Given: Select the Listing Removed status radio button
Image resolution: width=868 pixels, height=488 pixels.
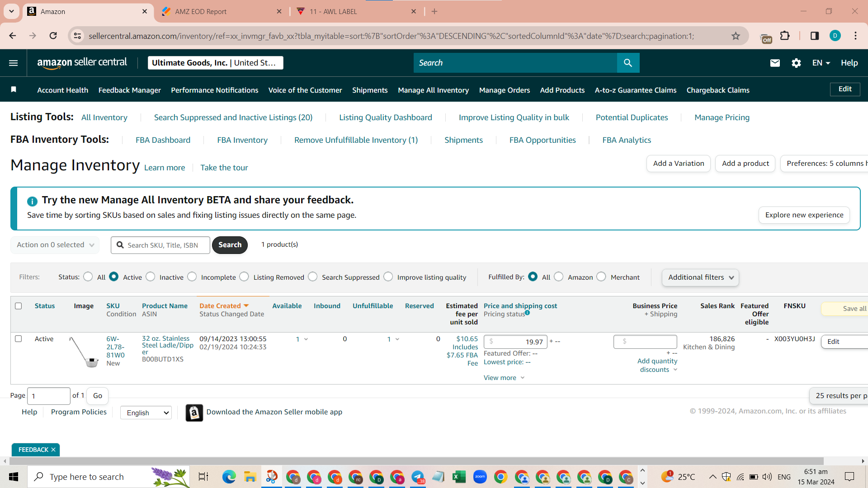Looking at the screenshot, I should coord(244,277).
